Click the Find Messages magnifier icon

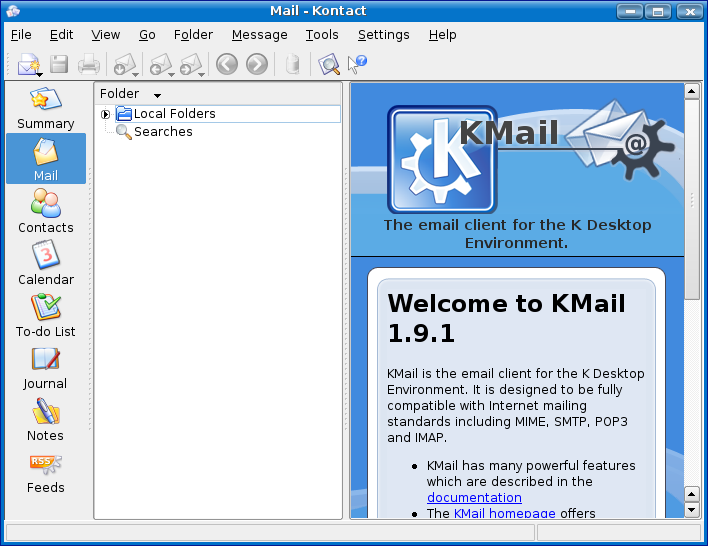click(328, 65)
